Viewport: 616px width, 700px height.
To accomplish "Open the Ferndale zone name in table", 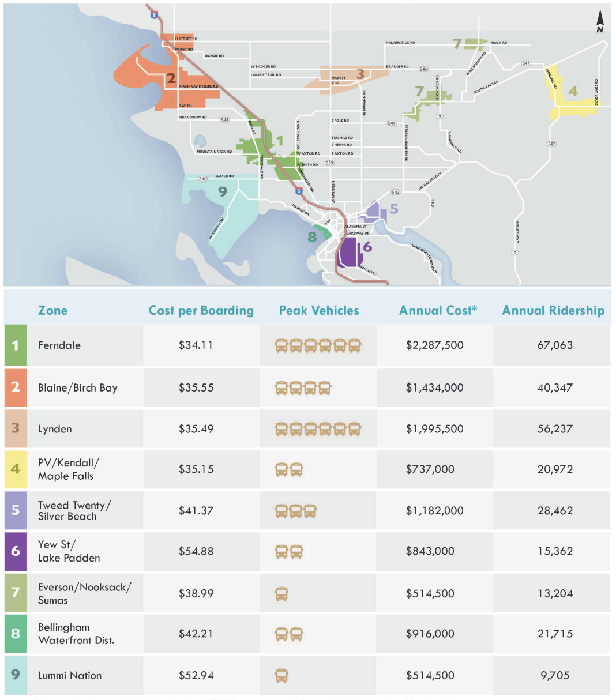I will pyautogui.click(x=59, y=345).
